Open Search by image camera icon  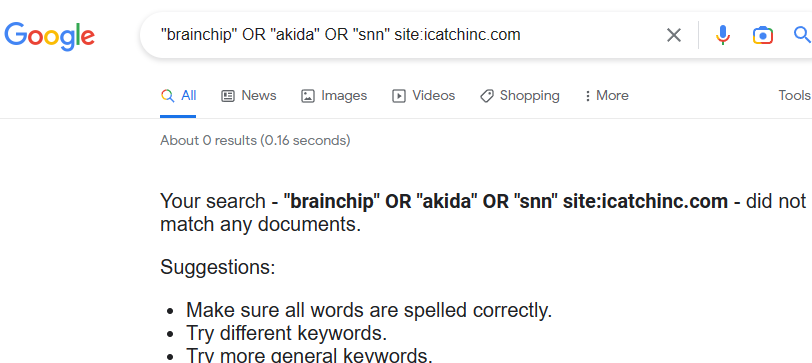762,35
